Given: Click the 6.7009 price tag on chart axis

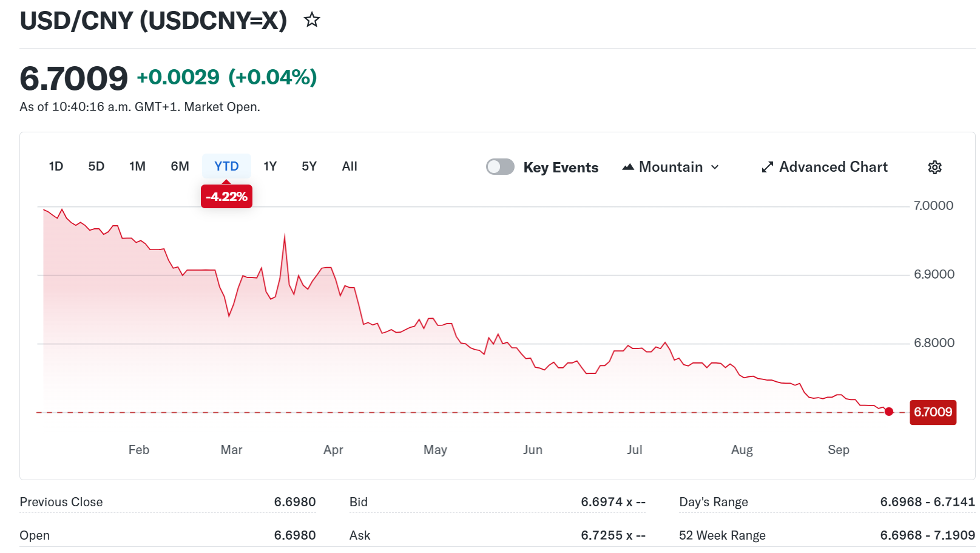Looking at the screenshot, I should tap(933, 412).
